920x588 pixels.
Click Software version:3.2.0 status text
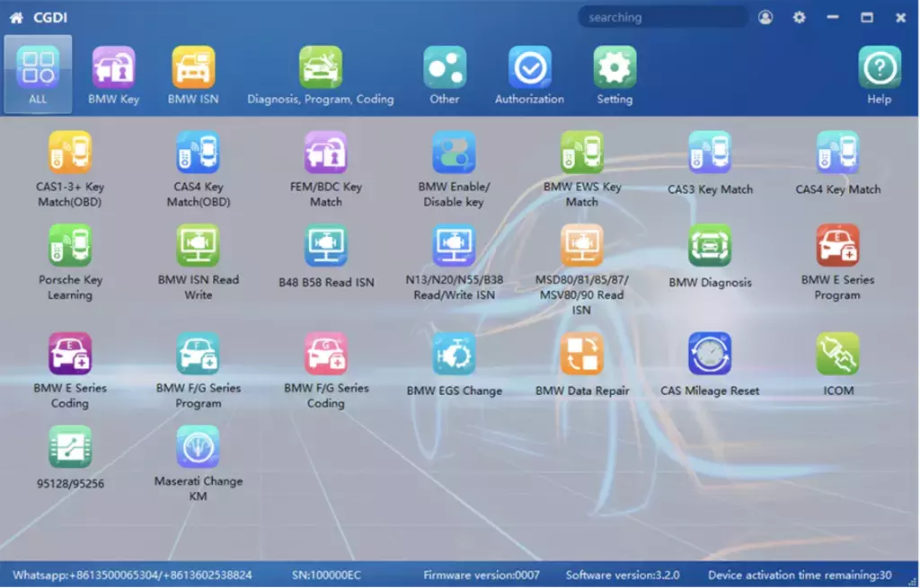tap(623, 575)
